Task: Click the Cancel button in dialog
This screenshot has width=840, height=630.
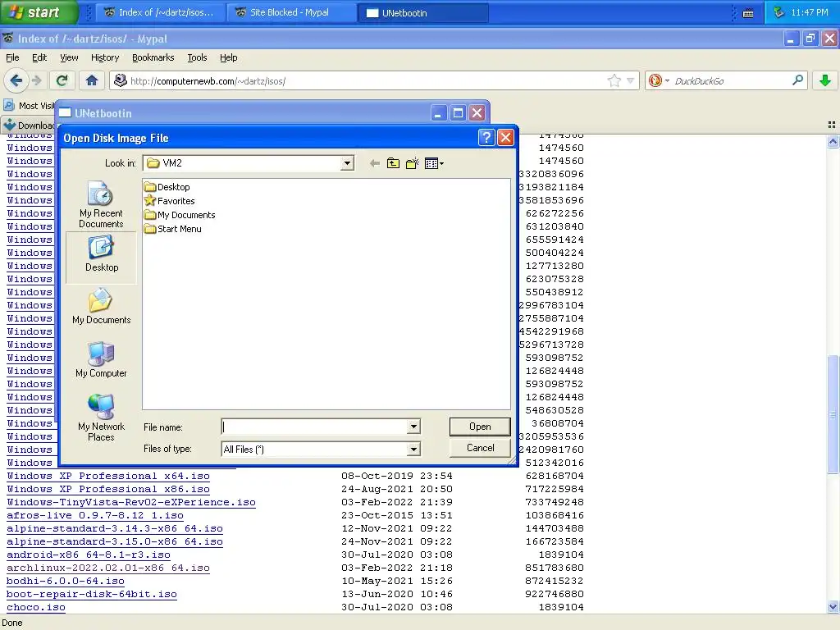Action: [x=480, y=448]
